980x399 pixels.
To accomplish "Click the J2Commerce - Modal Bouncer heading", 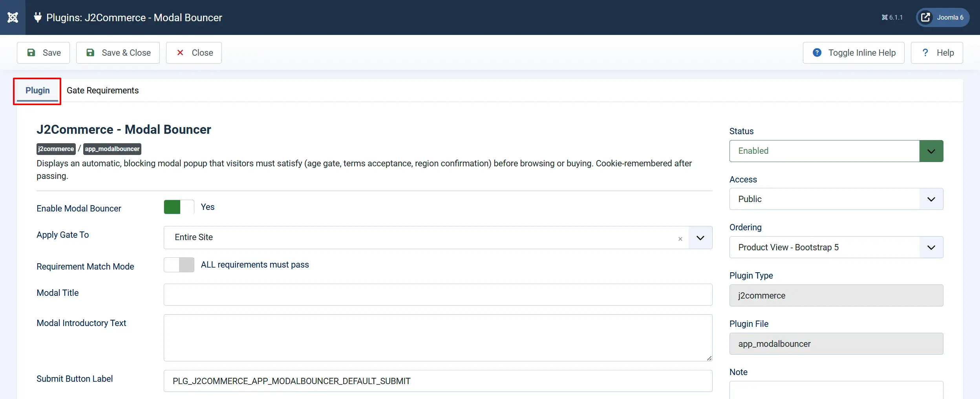I will coord(124,129).
